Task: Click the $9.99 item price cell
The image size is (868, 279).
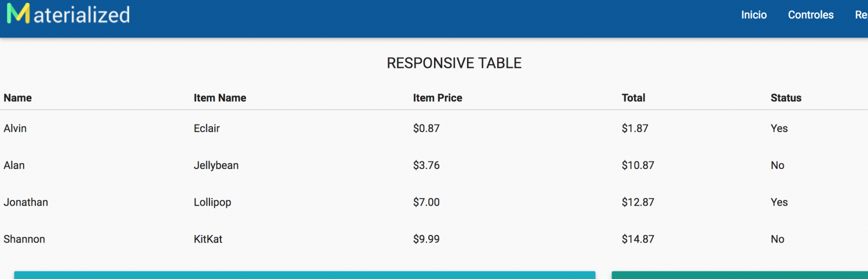Action: click(x=426, y=239)
